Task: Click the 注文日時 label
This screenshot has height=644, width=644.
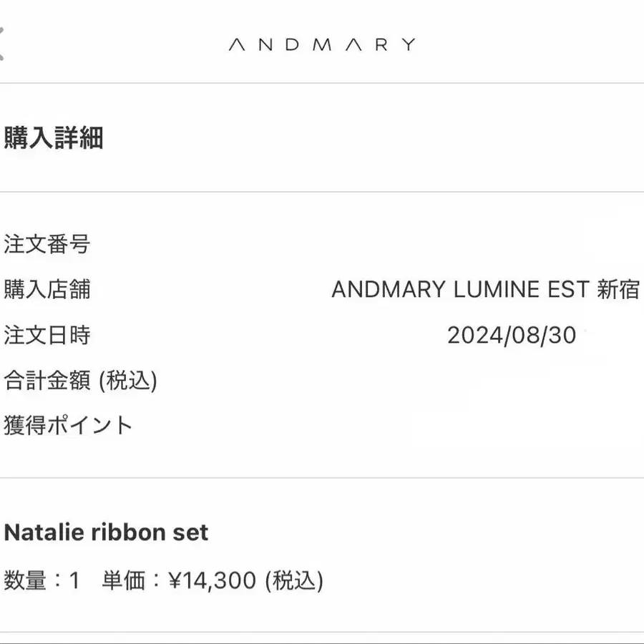Action: (x=47, y=335)
